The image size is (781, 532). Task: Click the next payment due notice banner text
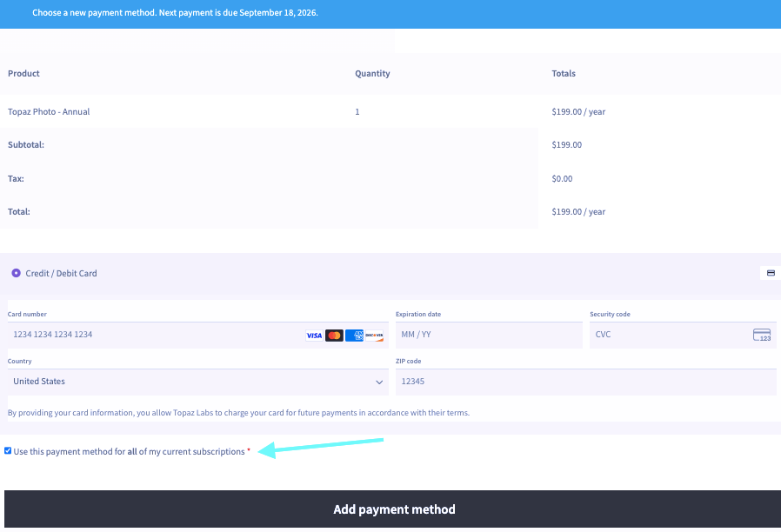(175, 12)
